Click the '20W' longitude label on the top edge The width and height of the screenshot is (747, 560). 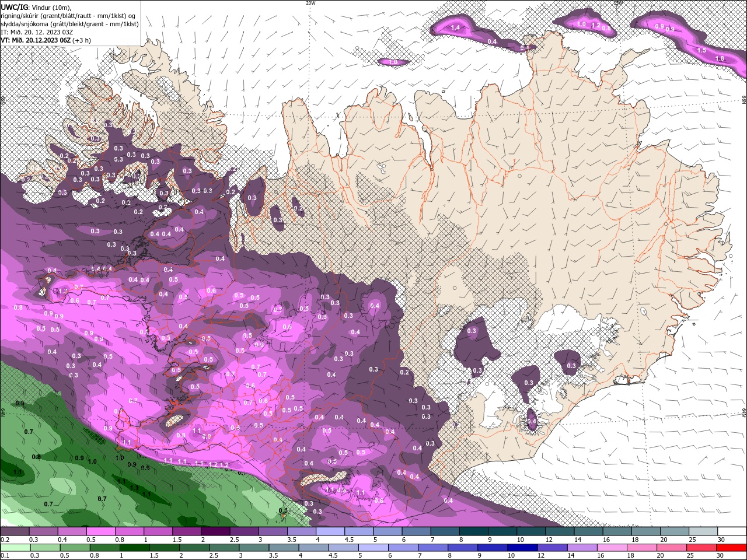click(x=310, y=3)
